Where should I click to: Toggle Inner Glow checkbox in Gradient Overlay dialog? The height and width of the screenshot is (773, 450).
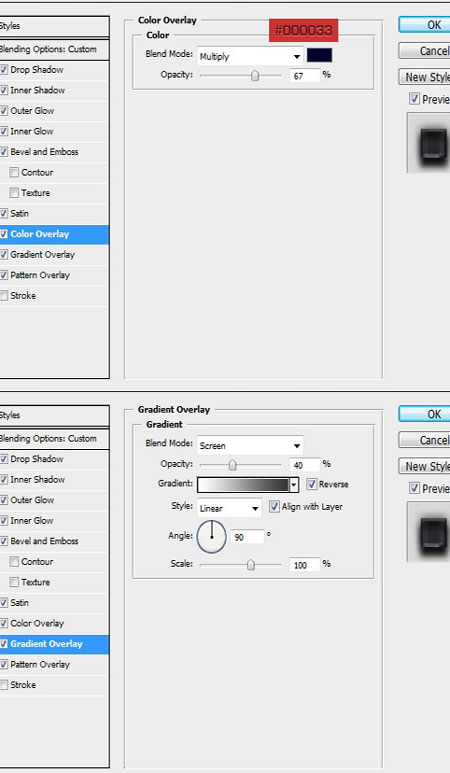point(4,521)
